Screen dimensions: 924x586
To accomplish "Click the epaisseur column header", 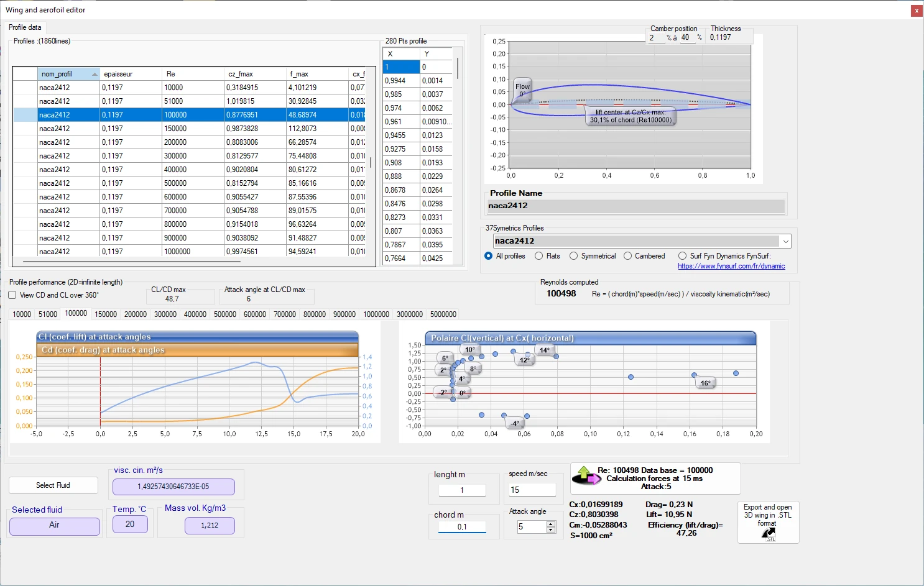I will pyautogui.click(x=131, y=74).
